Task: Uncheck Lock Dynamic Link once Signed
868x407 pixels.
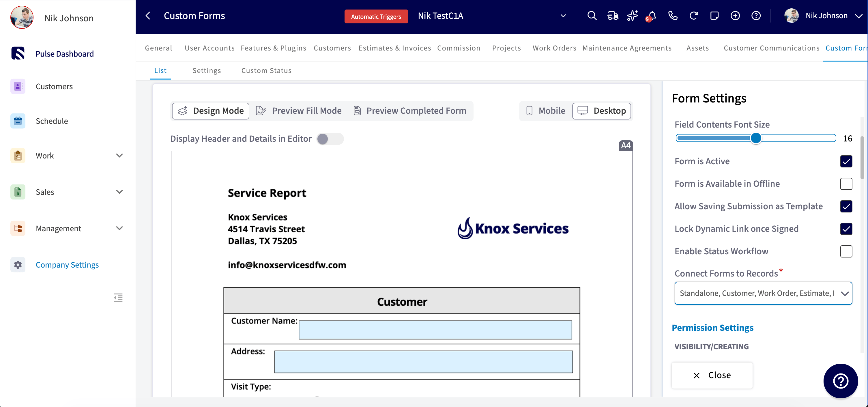Action: [x=846, y=229]
